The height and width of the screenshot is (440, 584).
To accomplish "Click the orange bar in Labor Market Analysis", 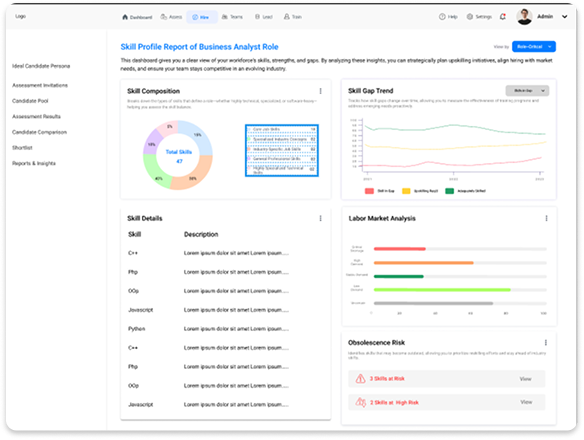I will pos(423,263).
